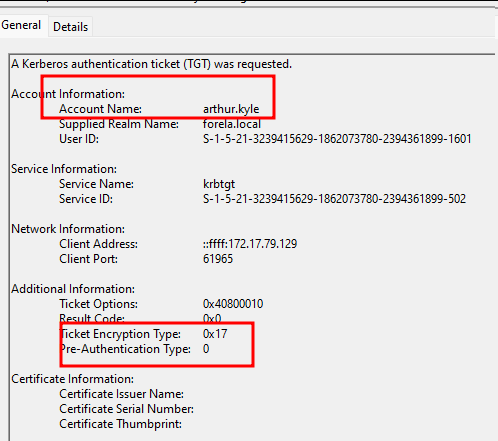Click the arthur.kyle account name value
Image resolution: width=498 pixels, height=441 pixels.
click(x=231, y=109)
